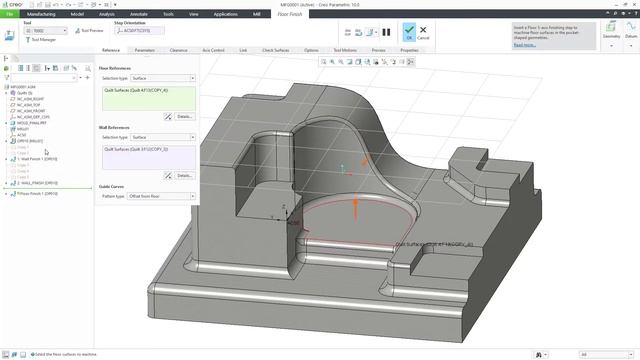The height and width of the screenshot is (360, 640).
Task: Click the large tool setup icon at ribbon left
Action: 9,36
